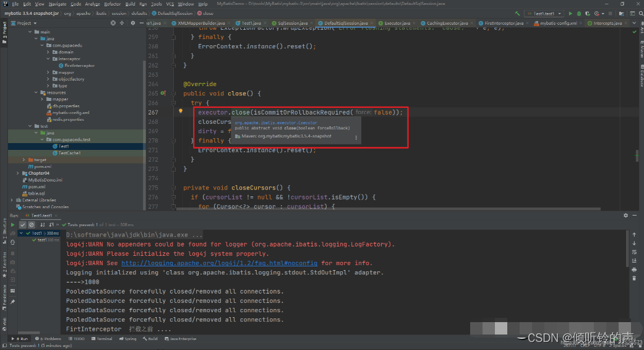Switch to the mybatis-config.xml tab
This screenshot has height=350, width=644.
click(x=558, y=23)
